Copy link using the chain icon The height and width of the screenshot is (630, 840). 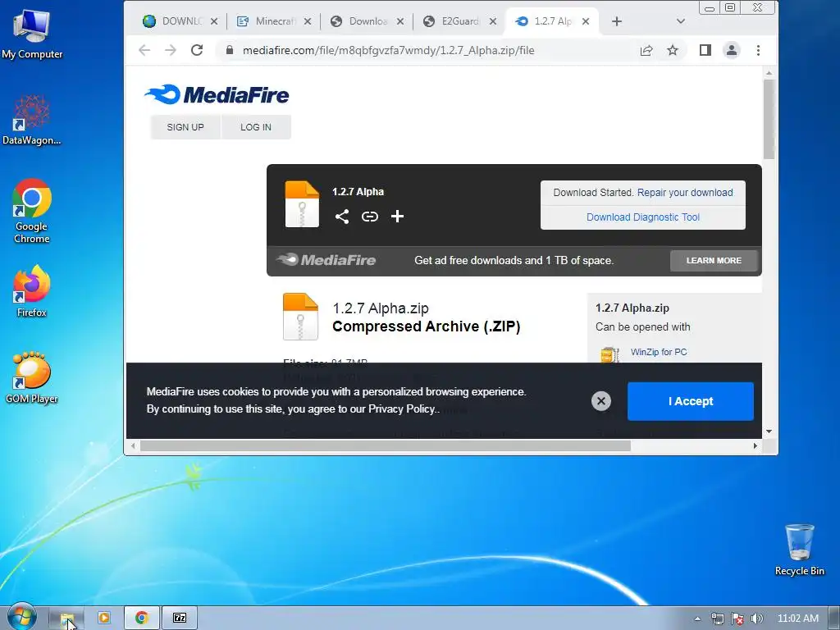pos(370,217)
